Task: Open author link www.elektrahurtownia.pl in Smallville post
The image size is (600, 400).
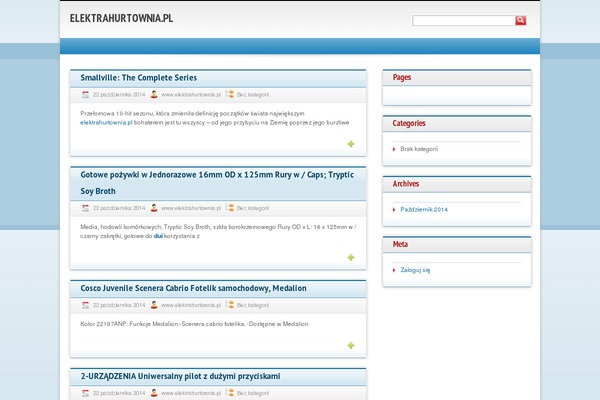Action: (191, 95)
